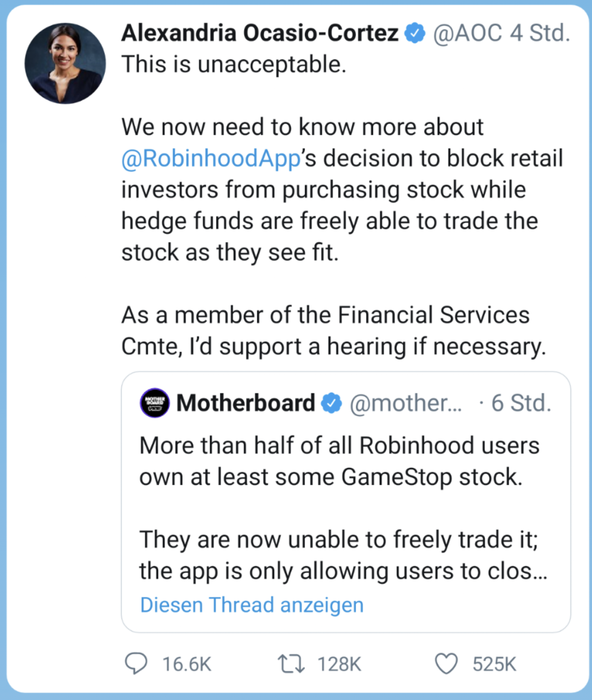Open Alexandria Ocasio-Cortez's profile picture

[65, 64]
